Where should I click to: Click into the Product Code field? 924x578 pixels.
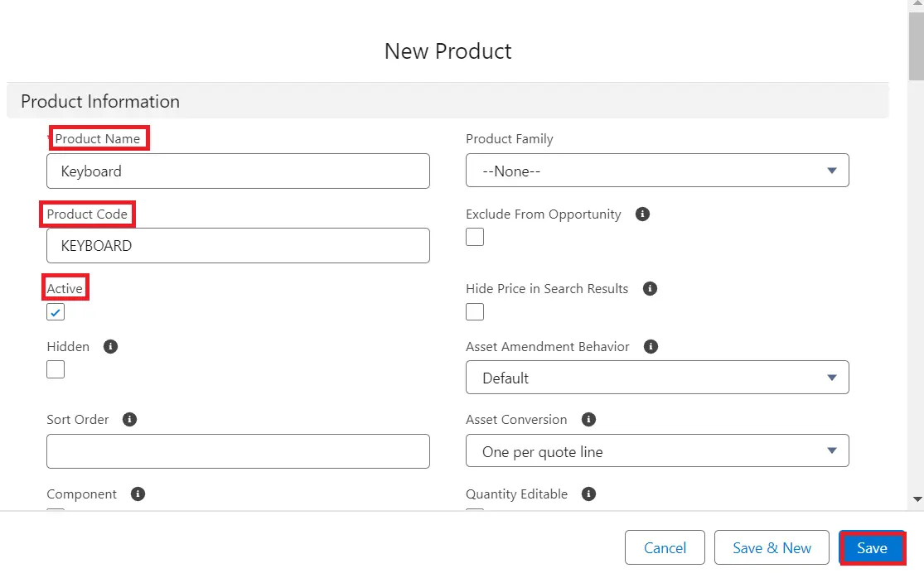click(x=238, y=246)
